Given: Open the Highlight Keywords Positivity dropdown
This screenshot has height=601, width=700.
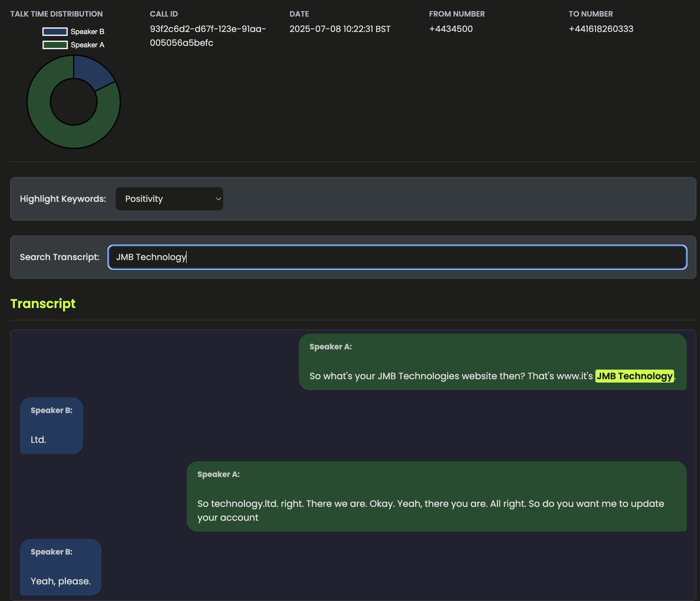Looking at the screenshot, I should point(169,199).
